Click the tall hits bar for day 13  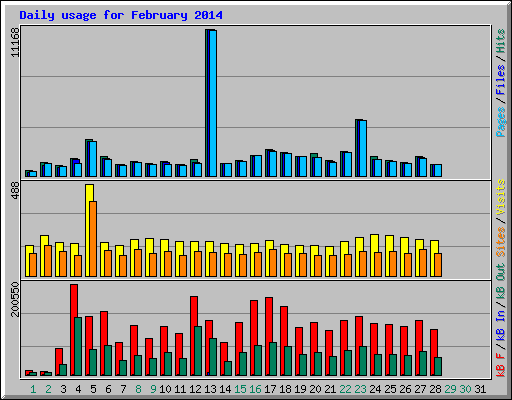211,103
